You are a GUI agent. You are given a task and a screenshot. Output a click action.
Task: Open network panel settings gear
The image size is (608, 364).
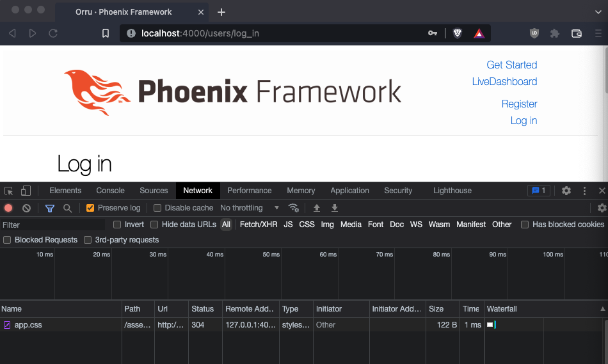602,208
